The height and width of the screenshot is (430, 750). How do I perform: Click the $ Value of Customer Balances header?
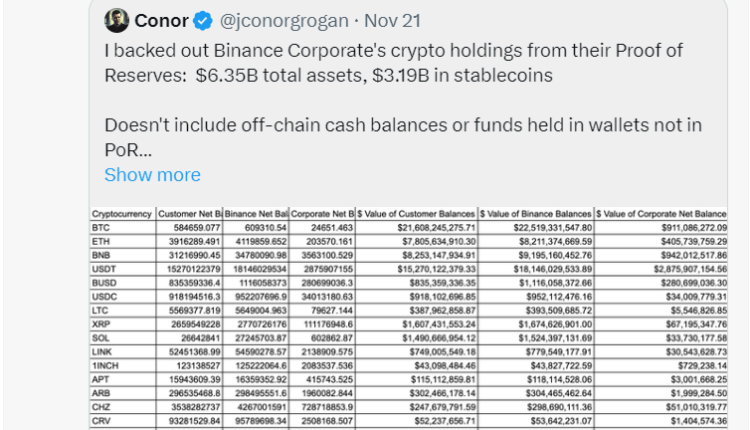point(418,214)
